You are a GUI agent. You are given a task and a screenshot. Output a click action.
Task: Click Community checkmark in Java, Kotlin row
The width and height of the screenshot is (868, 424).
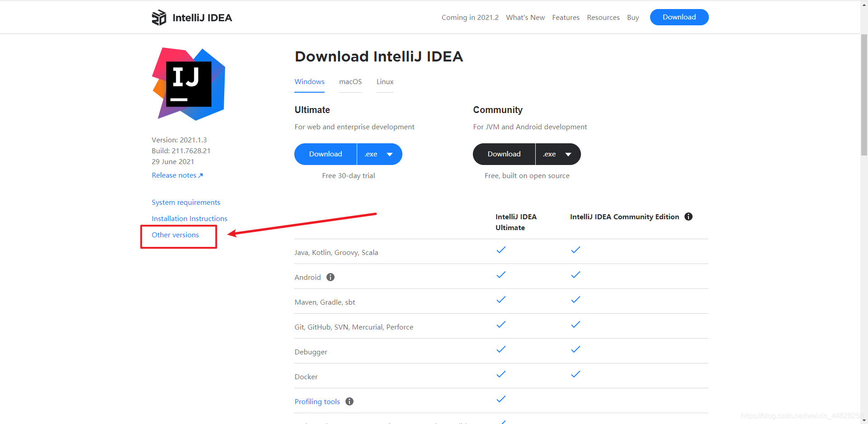[x=576, y=250]
